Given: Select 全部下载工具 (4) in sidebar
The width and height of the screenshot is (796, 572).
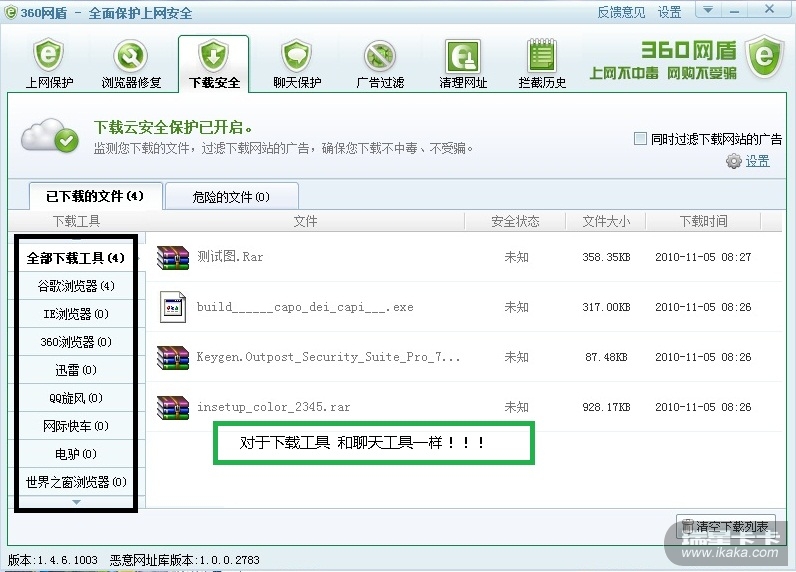Looking at the screenshot, I should tap(76, 258).
